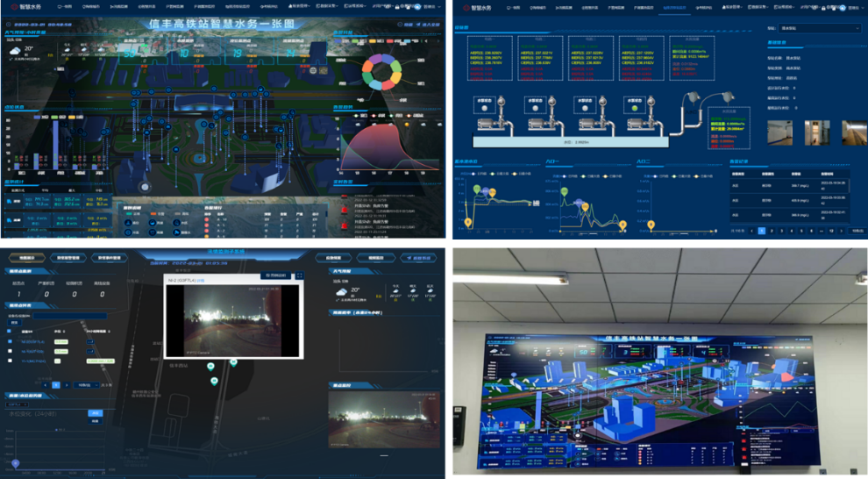
Task: Open the key monitoring camera thumbnail at lower right
Action: click(384, 419)
